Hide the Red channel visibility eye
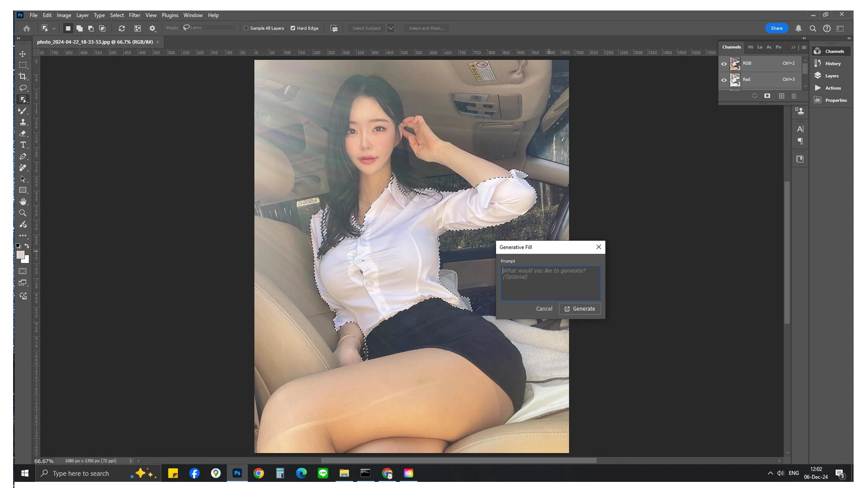The height and width of the screenshot is (488, 868). pos(724,80)
